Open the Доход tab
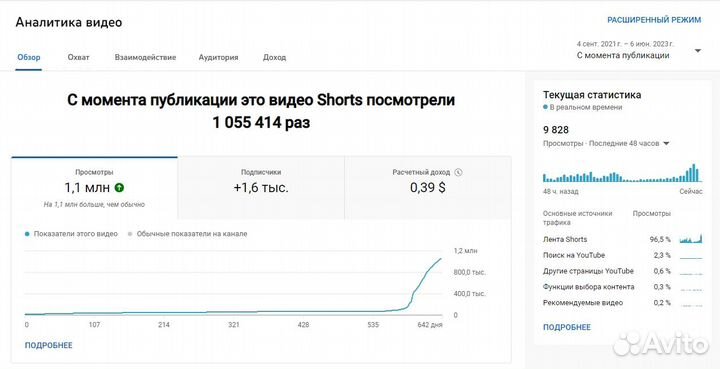720x369 pixels. point(275,57)
